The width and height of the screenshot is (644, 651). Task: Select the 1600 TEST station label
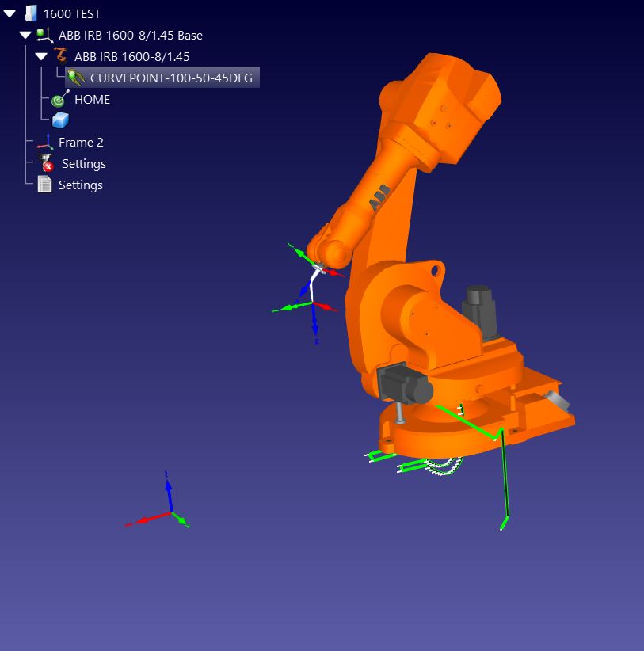(71, 13)
